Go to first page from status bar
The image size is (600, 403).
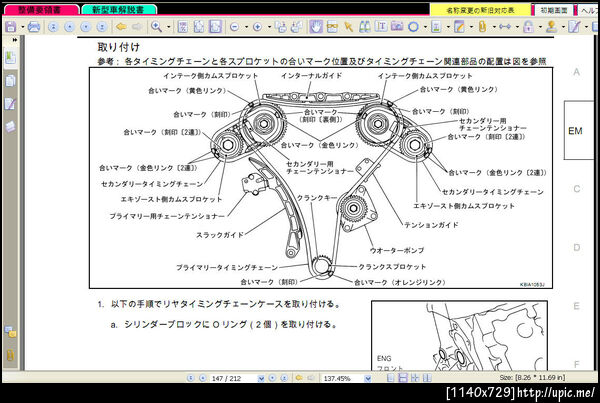point(191,378)
